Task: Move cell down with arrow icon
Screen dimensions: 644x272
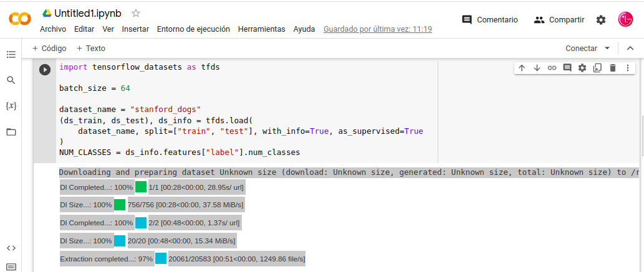Action: coord(537,68)
